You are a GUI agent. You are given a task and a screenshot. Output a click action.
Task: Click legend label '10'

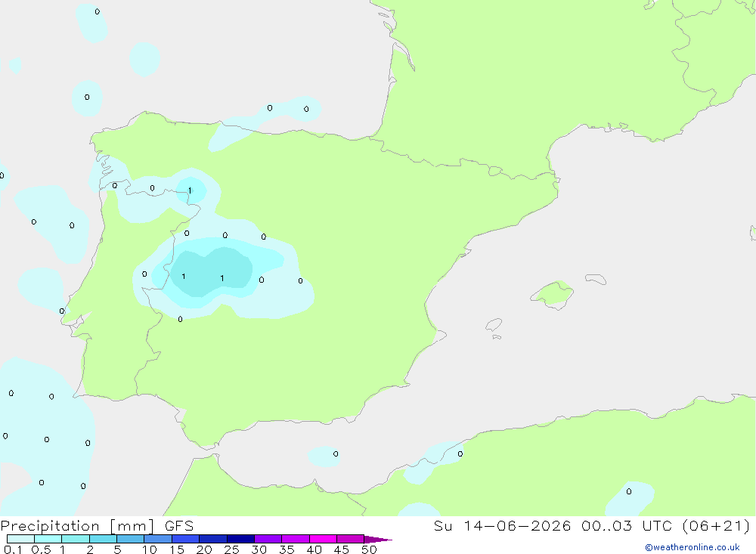click(x=150, y=549)
